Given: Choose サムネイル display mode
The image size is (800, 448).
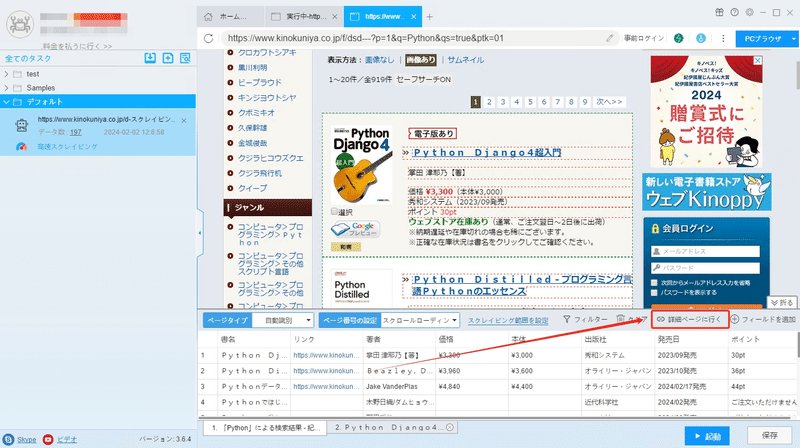Looking at the screenshot, I should click(465, 60).
